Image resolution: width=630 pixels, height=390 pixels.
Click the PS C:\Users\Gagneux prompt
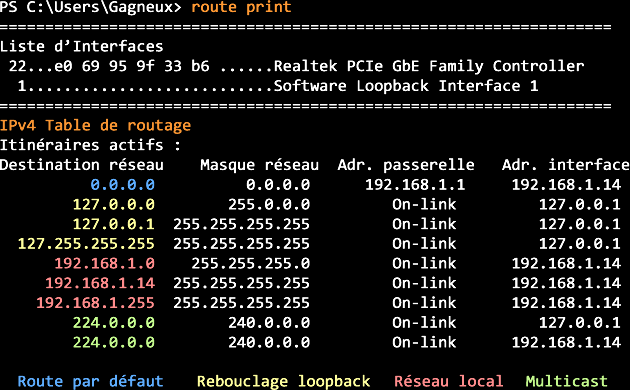[91, 7]
